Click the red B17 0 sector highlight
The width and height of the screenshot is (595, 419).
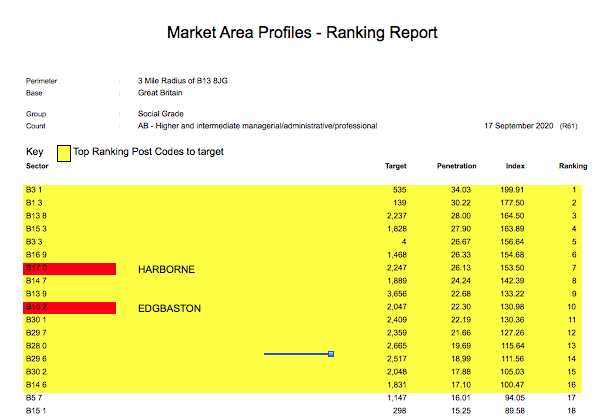point(69,269)
